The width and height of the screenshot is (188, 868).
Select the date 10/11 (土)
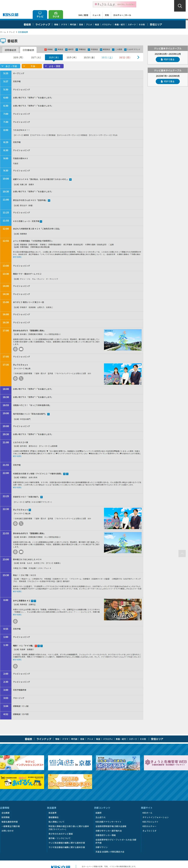[x=107, y=58]
